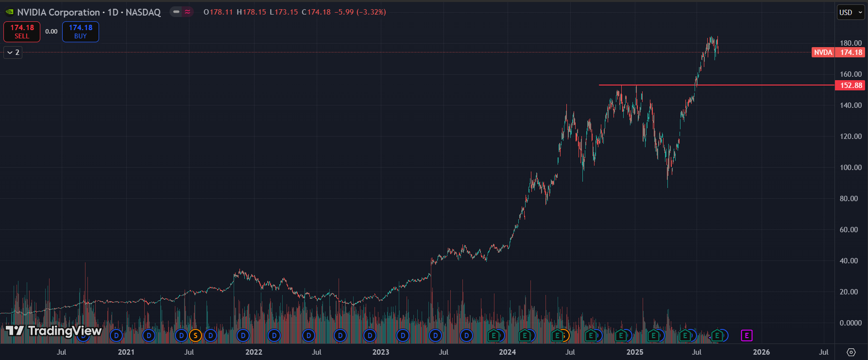Image resolution: width=868 pixels, height=360 pixels.
Task: Click the TradingView logo link
Action: (x=53, y=331)
